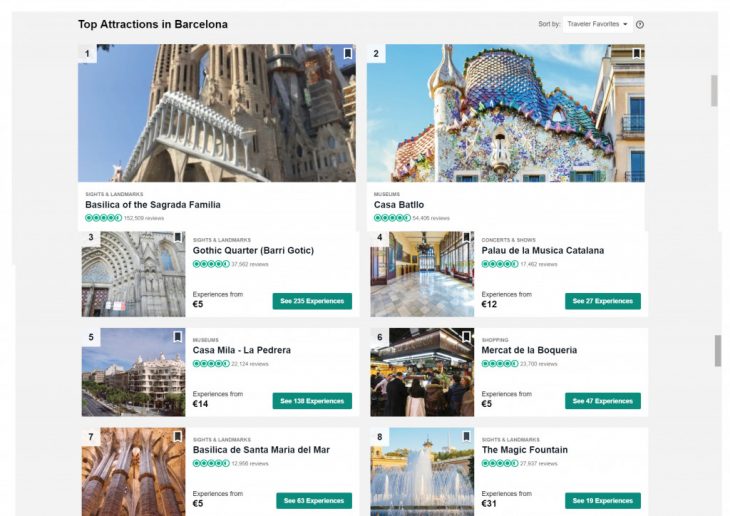Bookmark Casa Mila - La Pedrera
Viewport: 730px width, 516px height.
point(178,337)
